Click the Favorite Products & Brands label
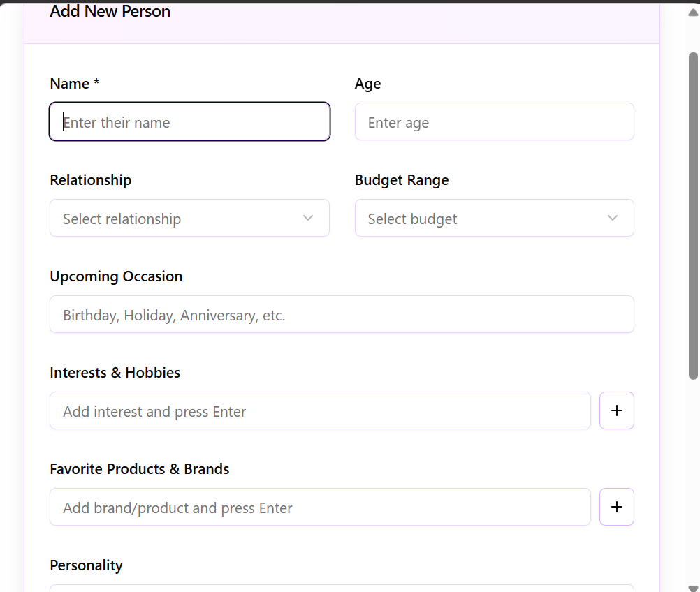 (139, 469)
